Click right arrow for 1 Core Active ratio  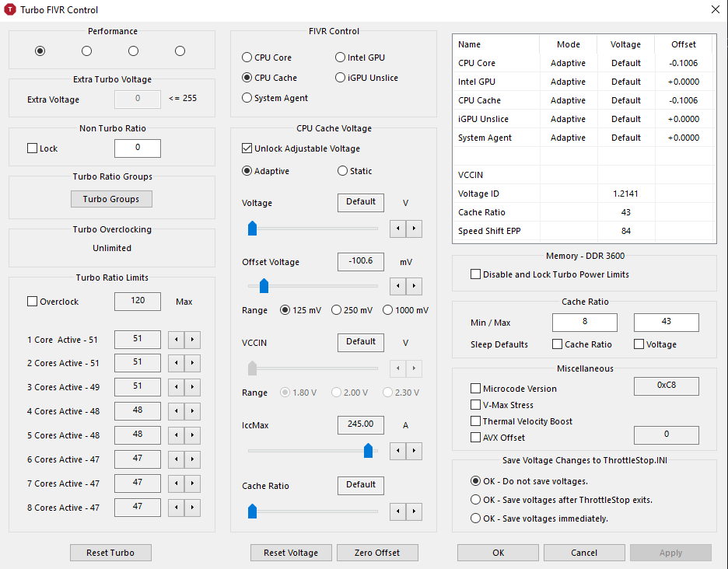point(193,340)
